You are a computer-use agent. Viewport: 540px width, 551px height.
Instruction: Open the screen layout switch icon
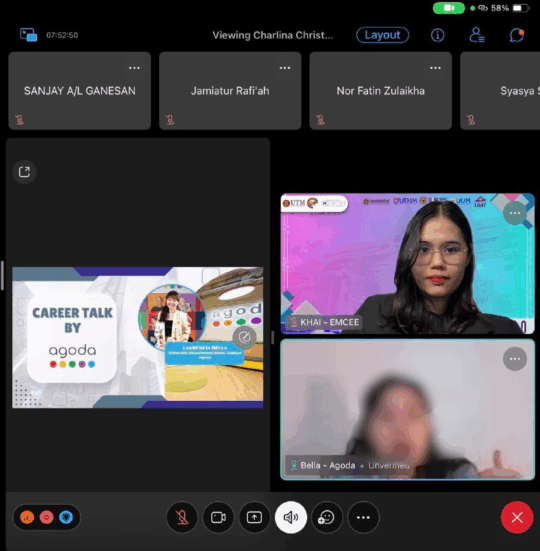(x=28, y=35)
